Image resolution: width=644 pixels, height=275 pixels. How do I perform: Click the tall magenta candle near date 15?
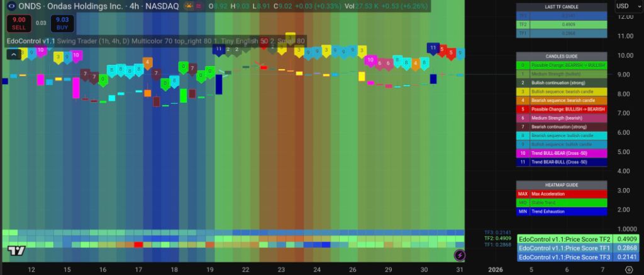pyautogui.click(x=76, y=87)
